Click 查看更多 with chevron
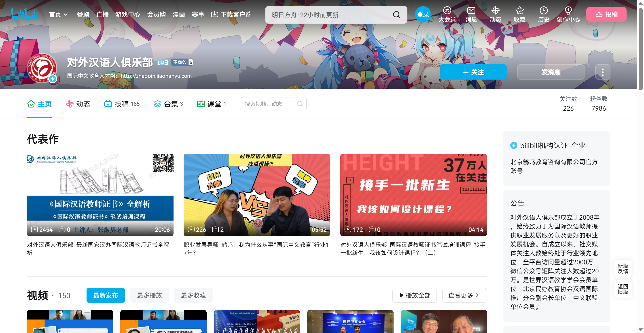 [464, 295]
